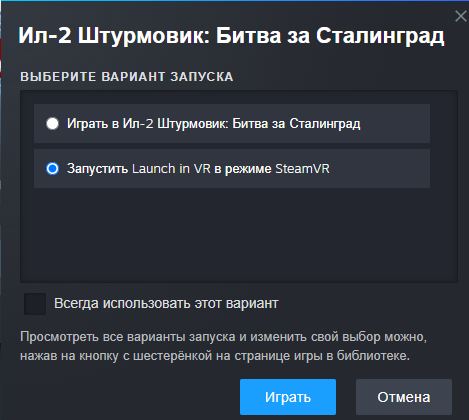Click the word Запустить in second option
The width and height of the screenshot is (469, 420).
(97, 169)
